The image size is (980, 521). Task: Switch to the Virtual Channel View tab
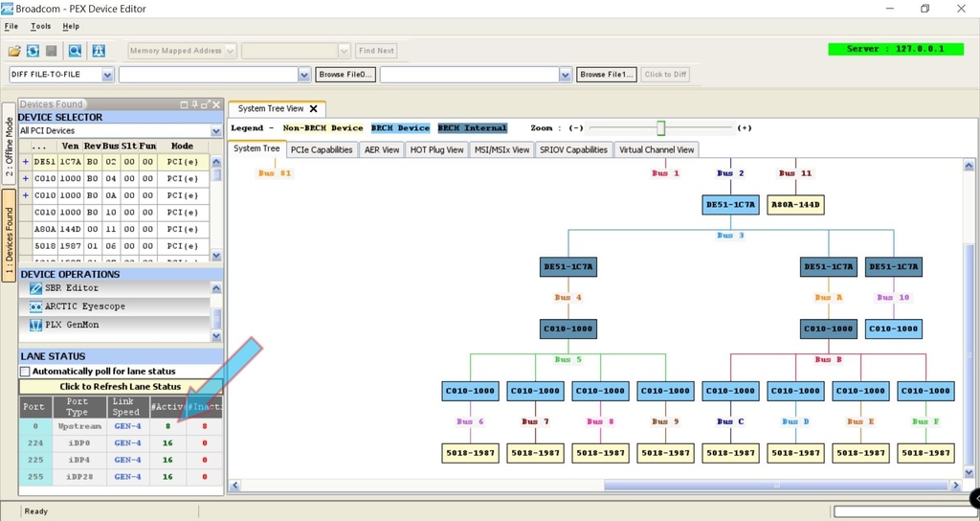pyautogui.click(x=657, y=150)
